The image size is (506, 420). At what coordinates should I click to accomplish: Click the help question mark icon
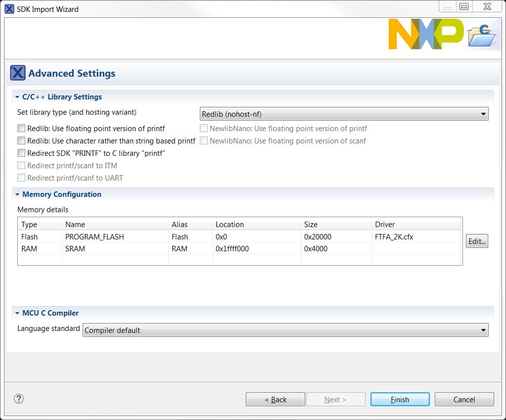tap(19, 399)
